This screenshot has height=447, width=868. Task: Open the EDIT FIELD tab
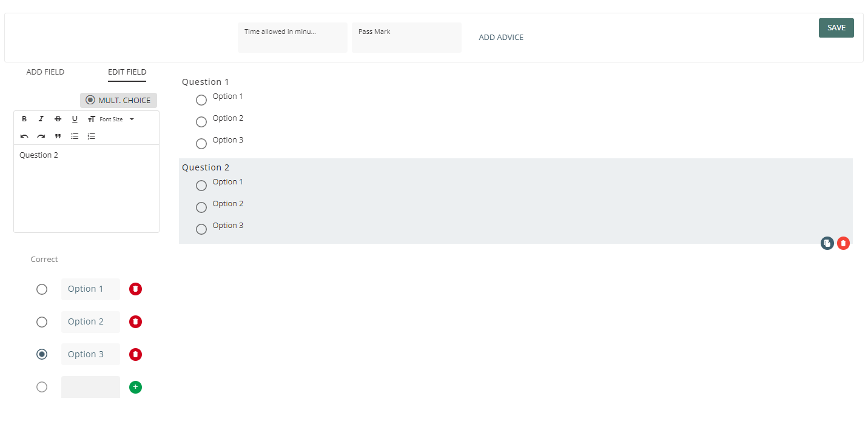(x=127, y=72)
